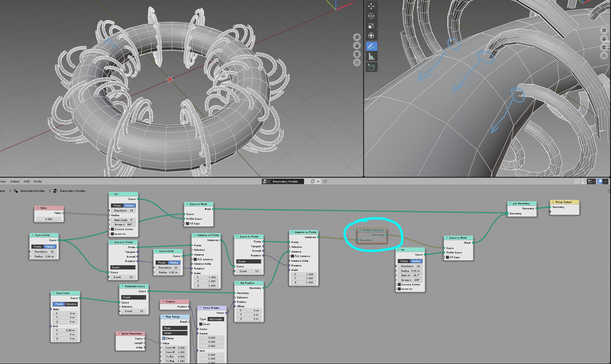Select the Add Cube tool in toolbar
Image resolution: width=611 pixels, height=364 pixels.
click(x=371, y=67)
